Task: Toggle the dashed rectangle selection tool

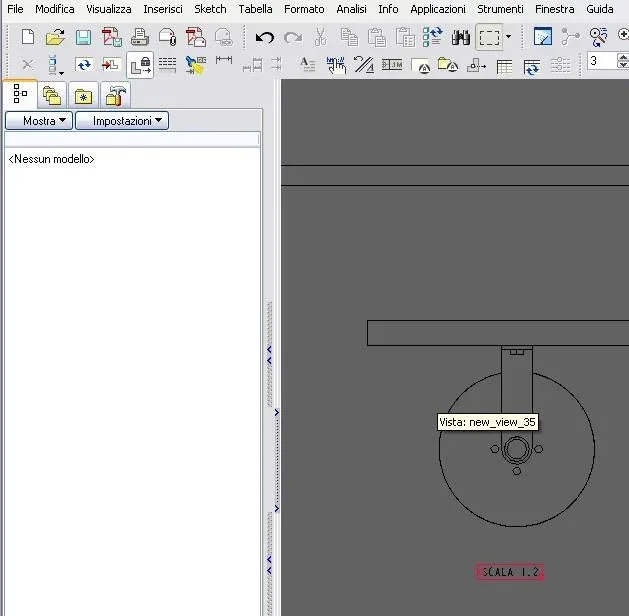Action: (x=489, y=38)
